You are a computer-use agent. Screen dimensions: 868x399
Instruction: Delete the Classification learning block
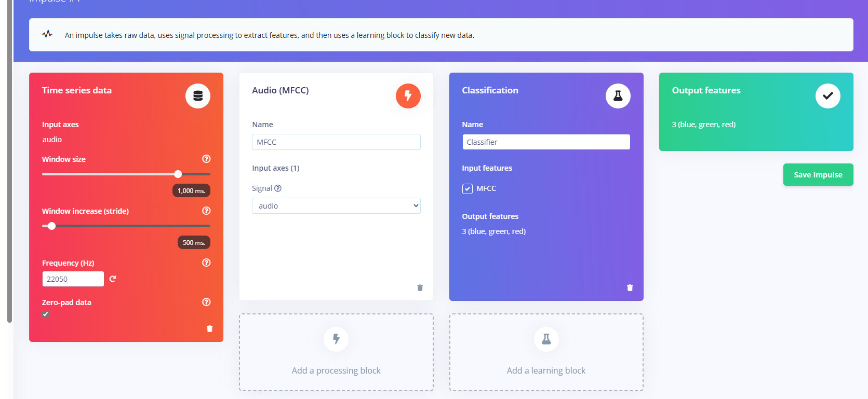coord(630,288)
